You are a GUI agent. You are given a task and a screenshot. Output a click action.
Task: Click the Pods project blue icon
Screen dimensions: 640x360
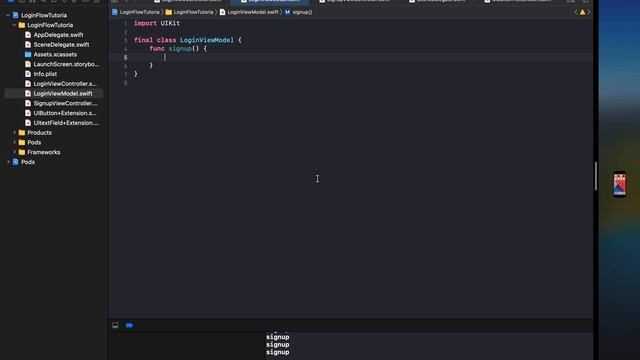pos(16,162)
